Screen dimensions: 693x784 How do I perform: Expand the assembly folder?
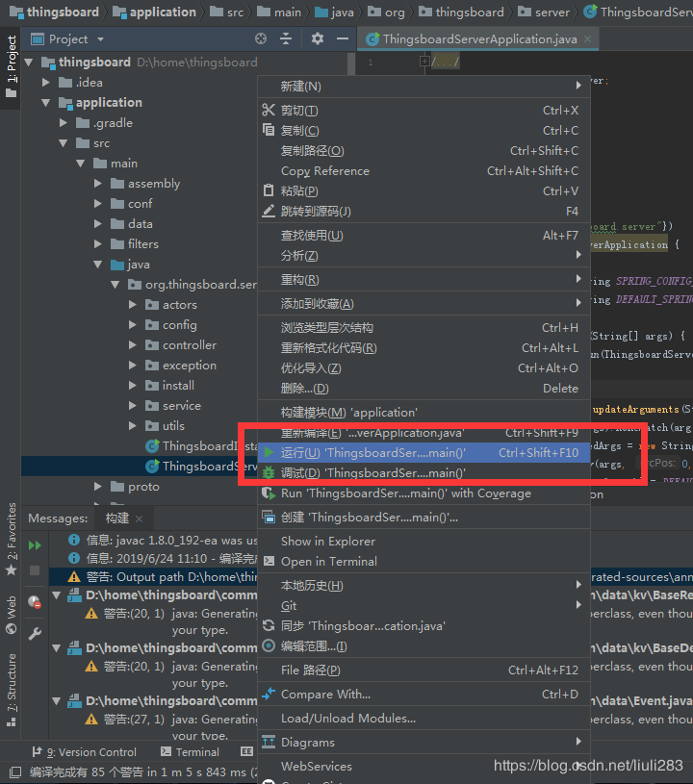(x=98, y=184)
